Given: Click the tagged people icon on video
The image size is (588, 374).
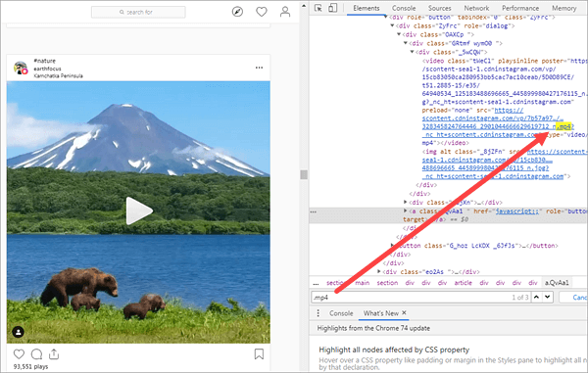Looking at the screenshot, I should pos(19,332).
